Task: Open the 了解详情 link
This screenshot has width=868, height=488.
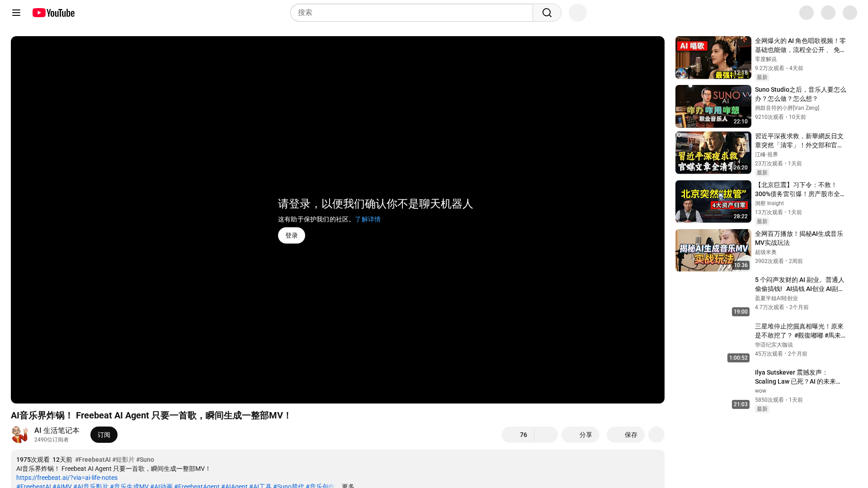Action: tap(368, 219)
